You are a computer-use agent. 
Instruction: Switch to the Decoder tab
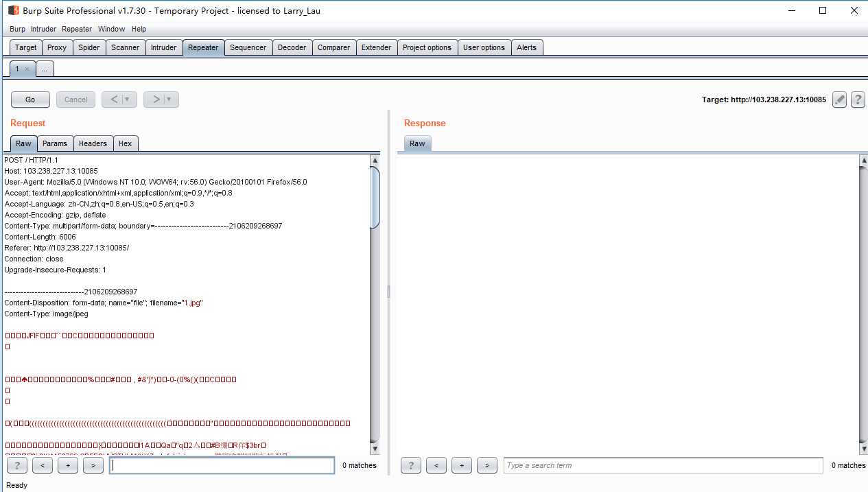click(292, 47)
